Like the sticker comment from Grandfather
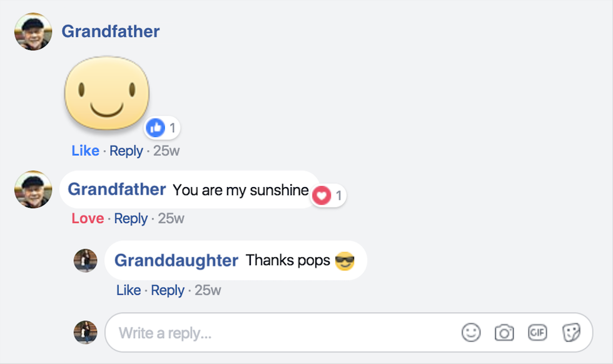The width and height of the screenshot is (613, 364). (x=86, y=150)
